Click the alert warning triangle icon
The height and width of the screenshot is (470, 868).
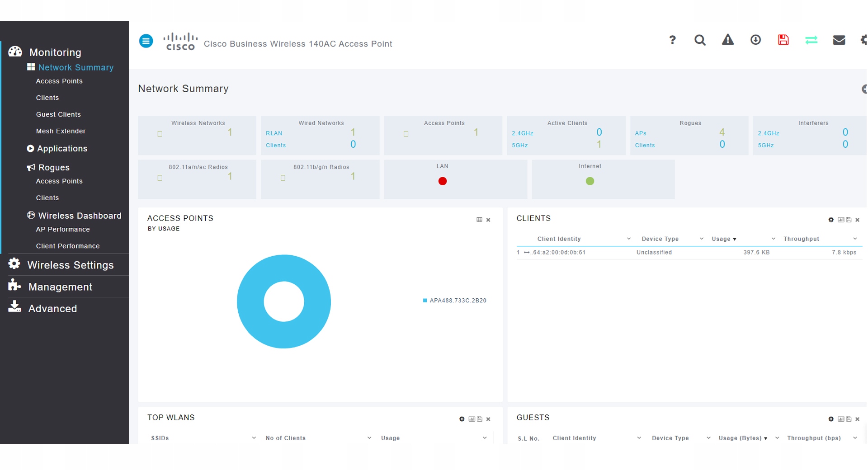pyautogui.click(x=728, y=40)
